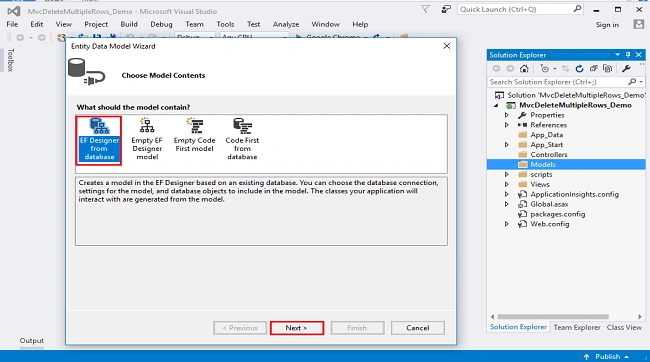Select Code First from database option
650x362 pixels.
(242, 140)
